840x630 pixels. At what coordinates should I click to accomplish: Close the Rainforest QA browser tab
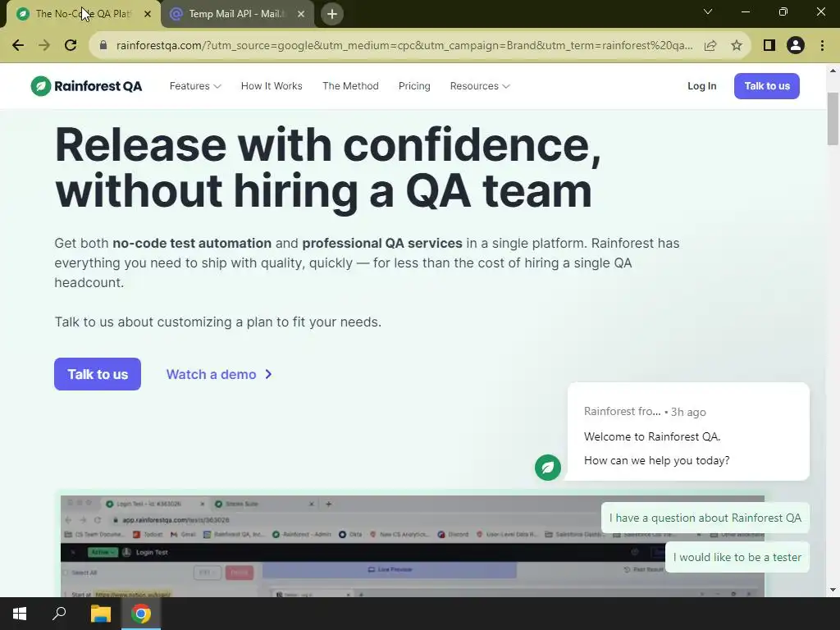[x=148, y=14]
